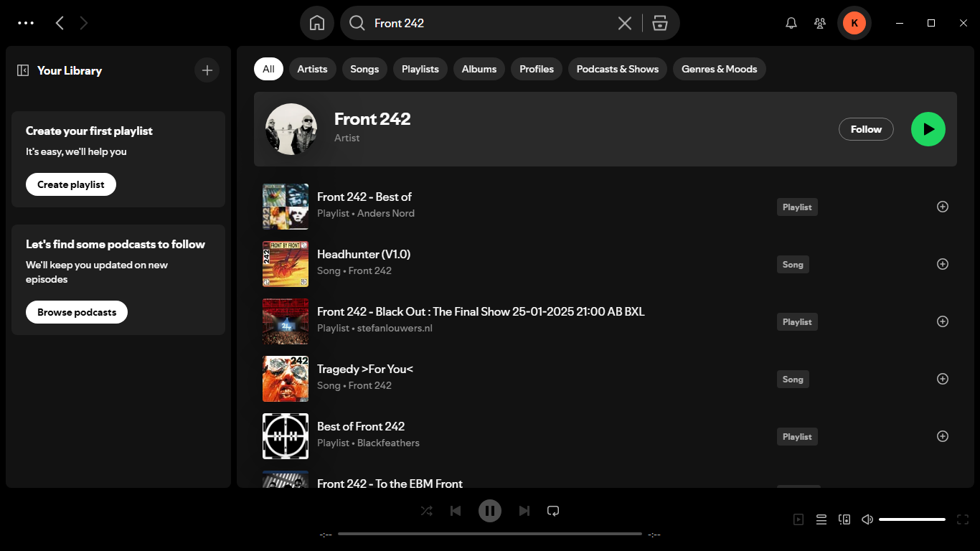Open the Browse icon beside search
This screenshot has width=980, height=551.
click(x=660, y=23)
